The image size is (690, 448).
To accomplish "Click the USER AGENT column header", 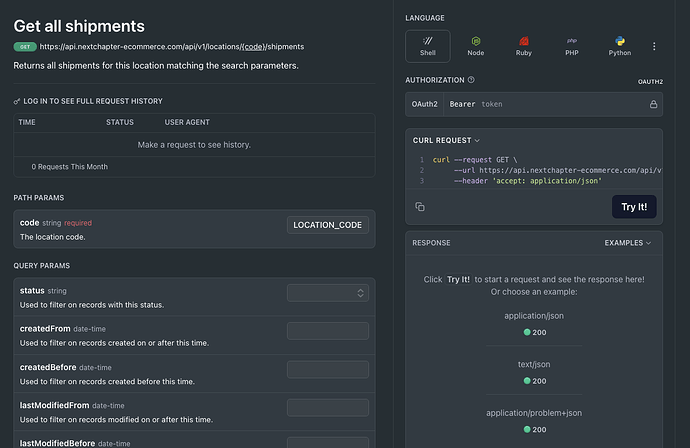I will click(x=187, y=122).
